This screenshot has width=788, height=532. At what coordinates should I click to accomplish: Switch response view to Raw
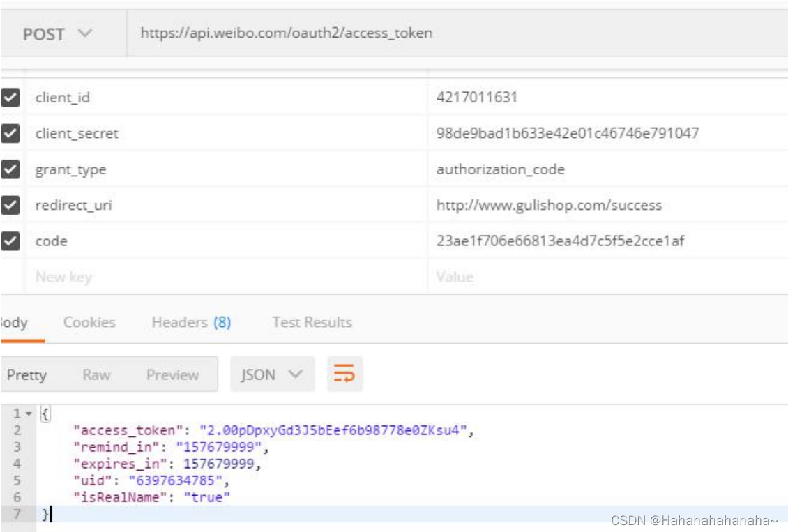[97, 374]
